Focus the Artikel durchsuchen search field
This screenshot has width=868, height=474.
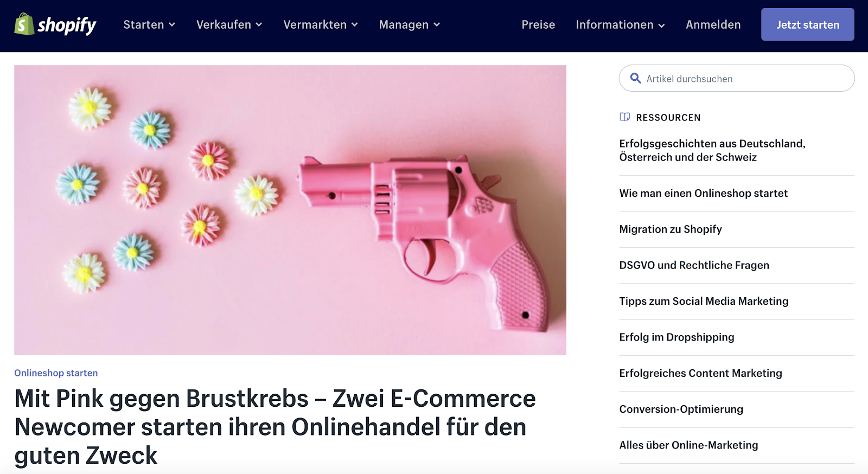(737, 78)
